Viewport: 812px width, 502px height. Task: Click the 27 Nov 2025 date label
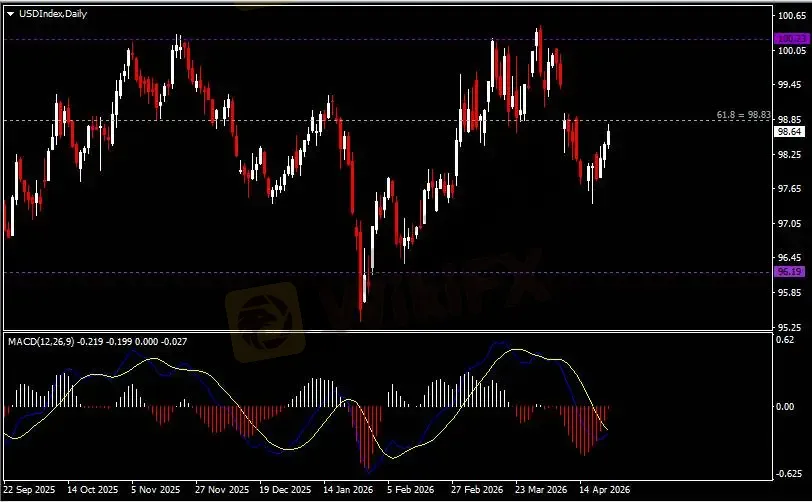[x=222, y=490]
